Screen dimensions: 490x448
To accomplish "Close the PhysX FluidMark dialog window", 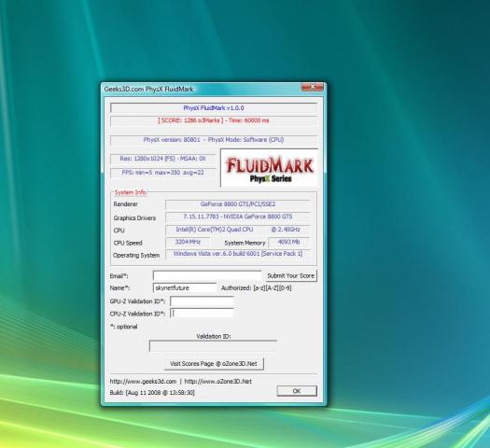I will [x=312, y=87].
